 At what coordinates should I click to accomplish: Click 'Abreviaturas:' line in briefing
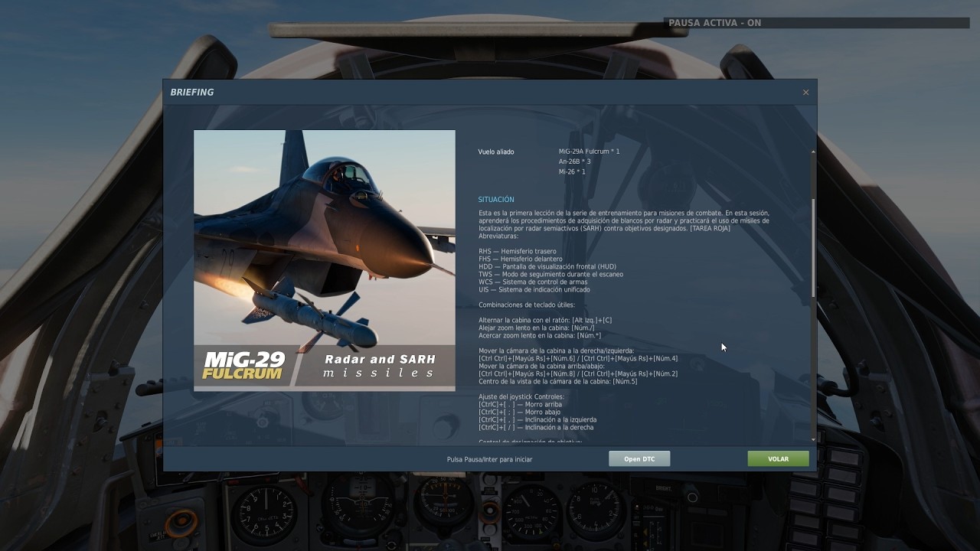pos(498,236)
